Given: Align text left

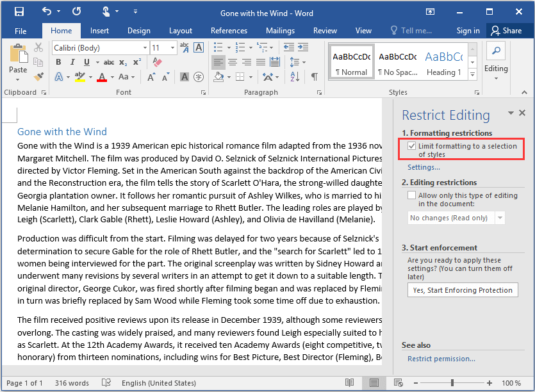Looking at the screenshot, I should [218, 62].
